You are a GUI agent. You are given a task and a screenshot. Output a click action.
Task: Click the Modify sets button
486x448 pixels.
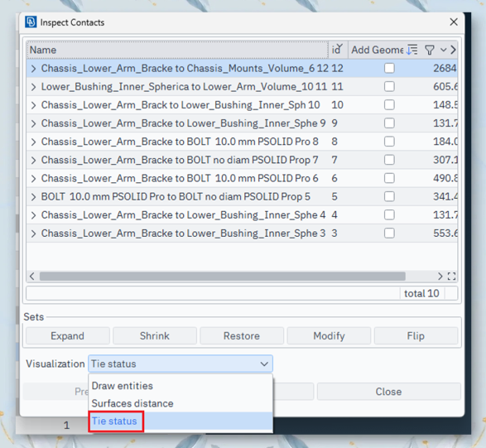tap(329, 335)
